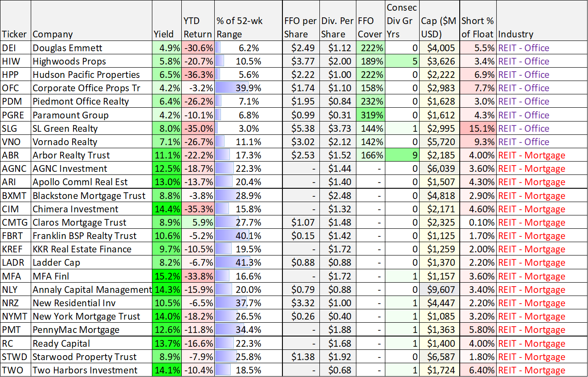Select the PennyMac Mortgage cell
The width and height of the screenshot is (588, 377).
91,330
